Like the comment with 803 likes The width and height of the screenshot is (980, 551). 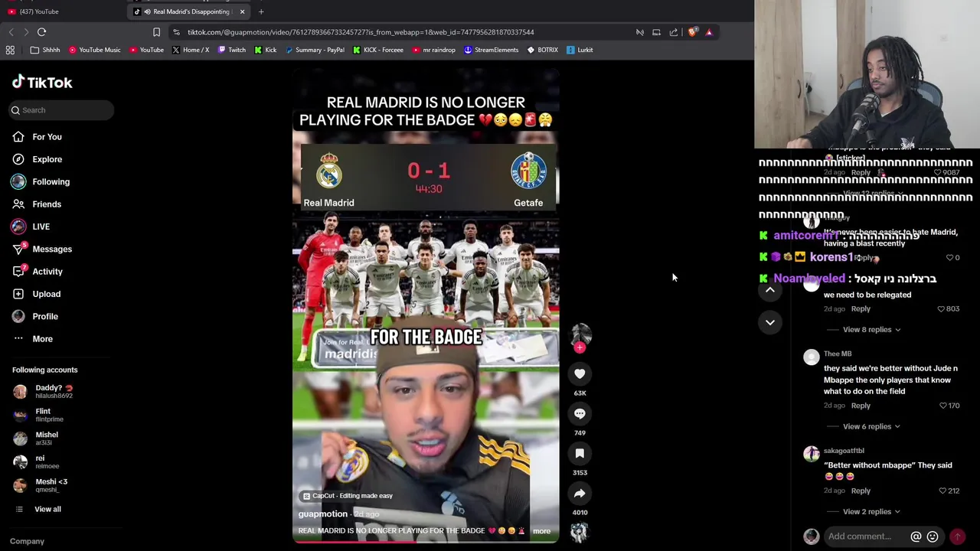pyautogui.click(x=941, y=309)
